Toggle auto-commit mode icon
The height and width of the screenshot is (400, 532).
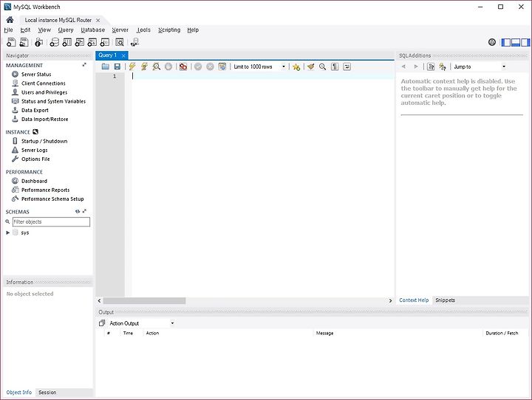(x=222, y=66)
